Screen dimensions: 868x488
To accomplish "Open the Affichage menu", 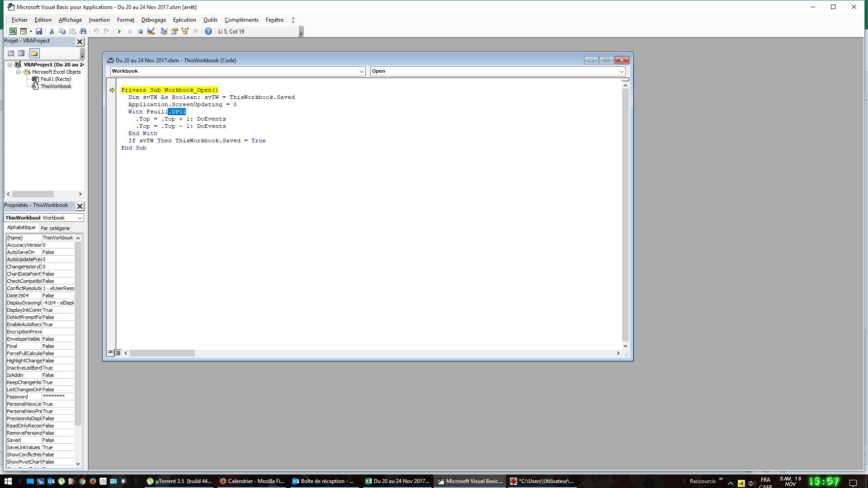I will 70,20.
